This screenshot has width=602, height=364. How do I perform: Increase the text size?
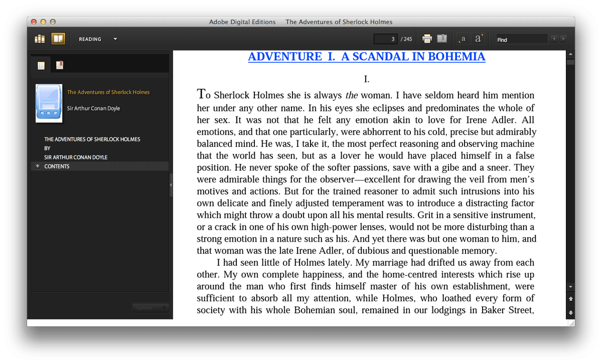point(478,38)
